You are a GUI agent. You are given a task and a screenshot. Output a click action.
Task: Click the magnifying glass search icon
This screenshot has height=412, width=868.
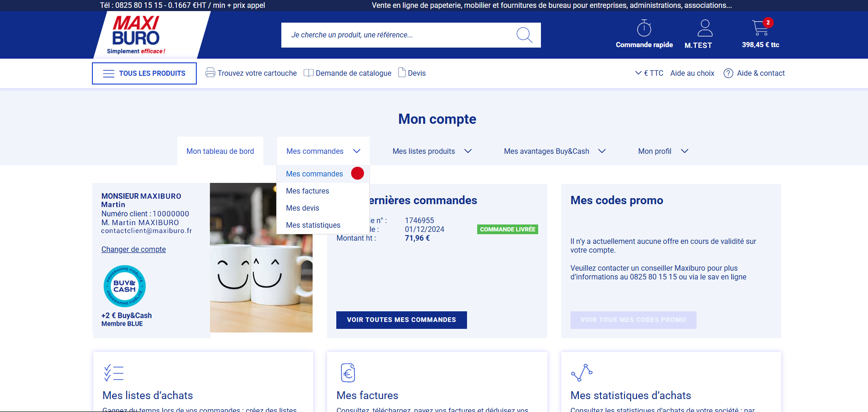tap(524, 35)
